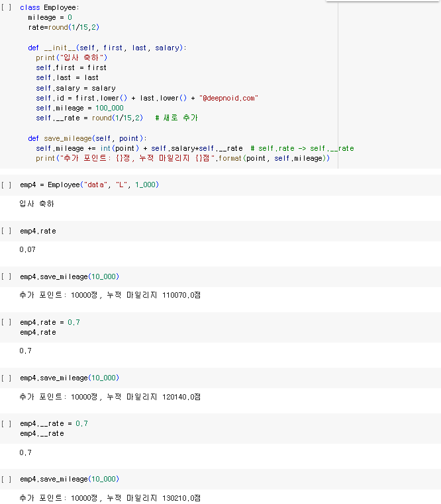Click the '# 새로 추가' comment
The height and width of the screenshot is (504, 441).
pos(176,118)
